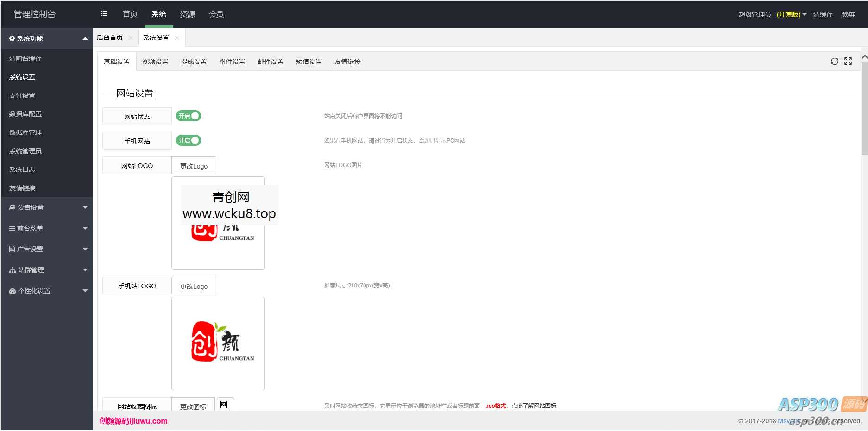Screen dimensions: 868x431
Task: Switch to the 短信设置 tab
Action: [x=308, y=61]
